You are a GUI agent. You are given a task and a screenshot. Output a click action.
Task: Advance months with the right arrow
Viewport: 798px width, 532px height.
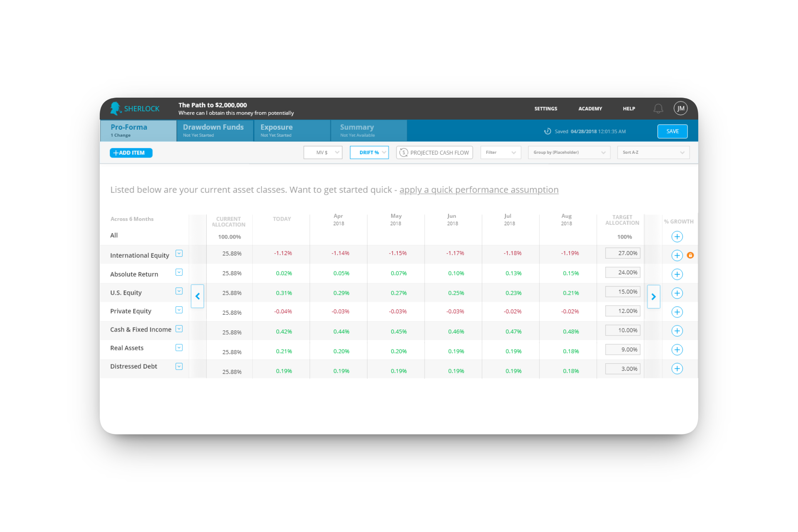point(654,297)
